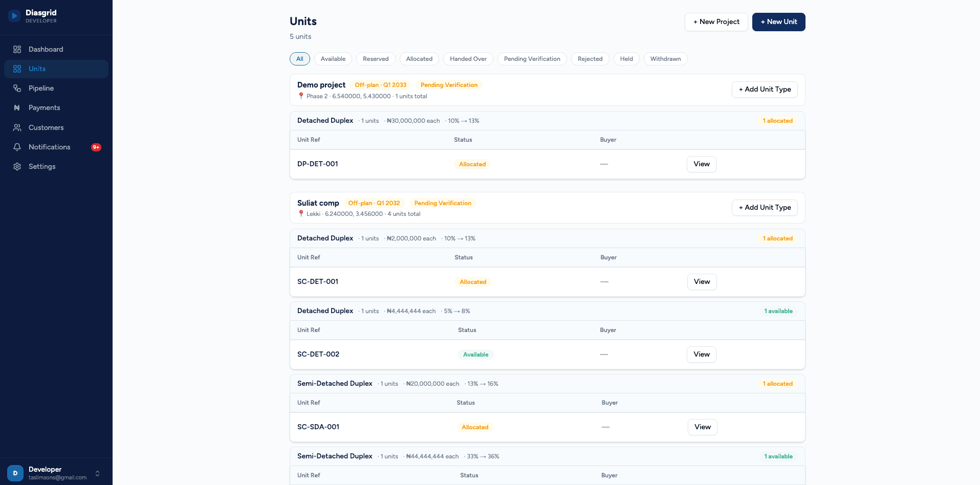Add Unit Type to Demo project
Image resolution: width=980 pixels, height=485 pixels.
765,90
